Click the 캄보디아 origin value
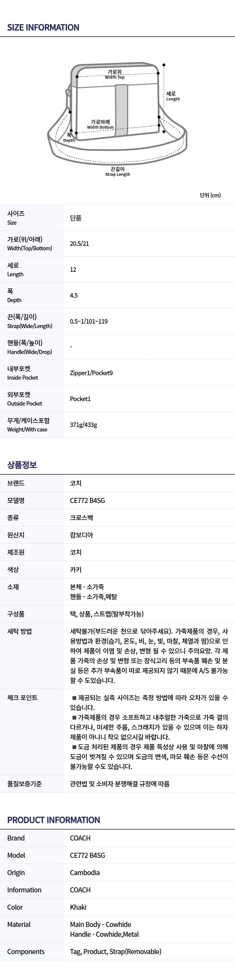Screen dimensions: 235x980 pyautogui.click(x=81, y=535)
